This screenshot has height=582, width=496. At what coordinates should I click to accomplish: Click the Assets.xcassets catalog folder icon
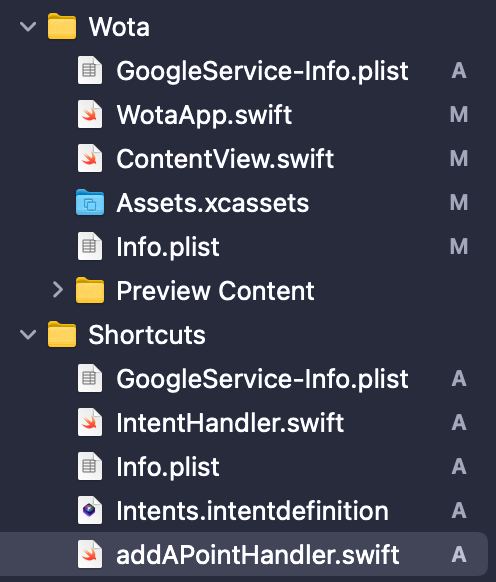[90, 202]
